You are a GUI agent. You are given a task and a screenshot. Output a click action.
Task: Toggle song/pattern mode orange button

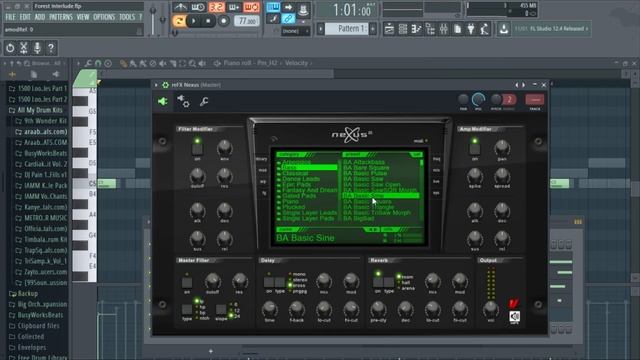[179, 21]
